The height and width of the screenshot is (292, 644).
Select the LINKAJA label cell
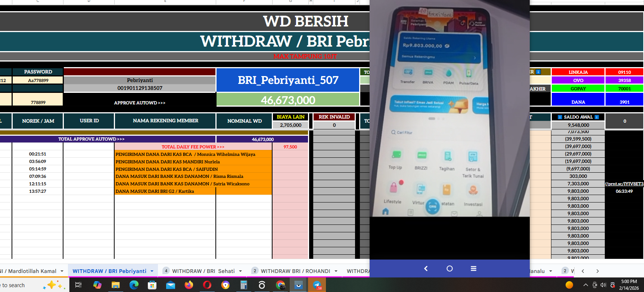click(x=578, y=72)
